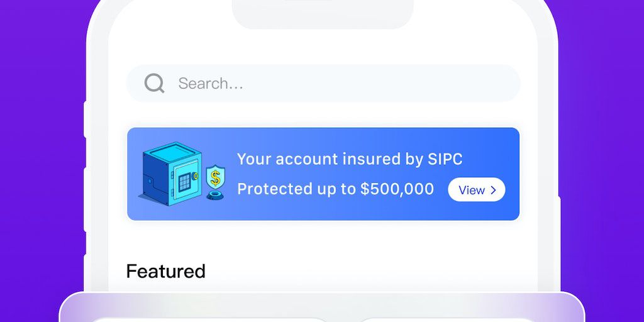Open the "Your account insured by SIPC" text

[x=349, y=159]
